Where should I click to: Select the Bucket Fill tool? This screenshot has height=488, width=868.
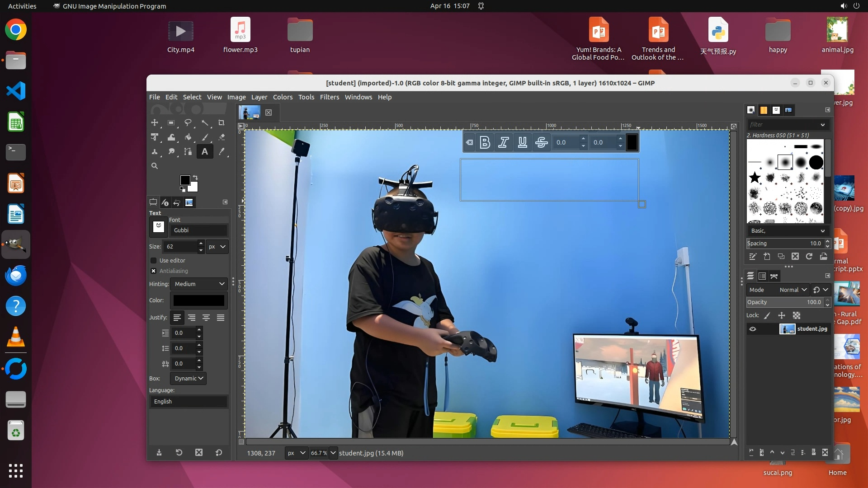[188, 137]
